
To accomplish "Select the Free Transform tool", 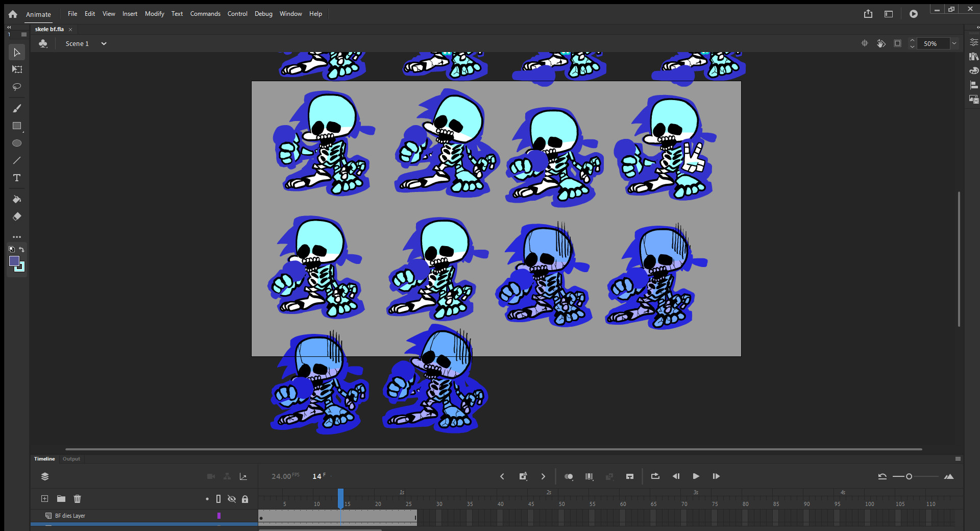I will 17,69.
